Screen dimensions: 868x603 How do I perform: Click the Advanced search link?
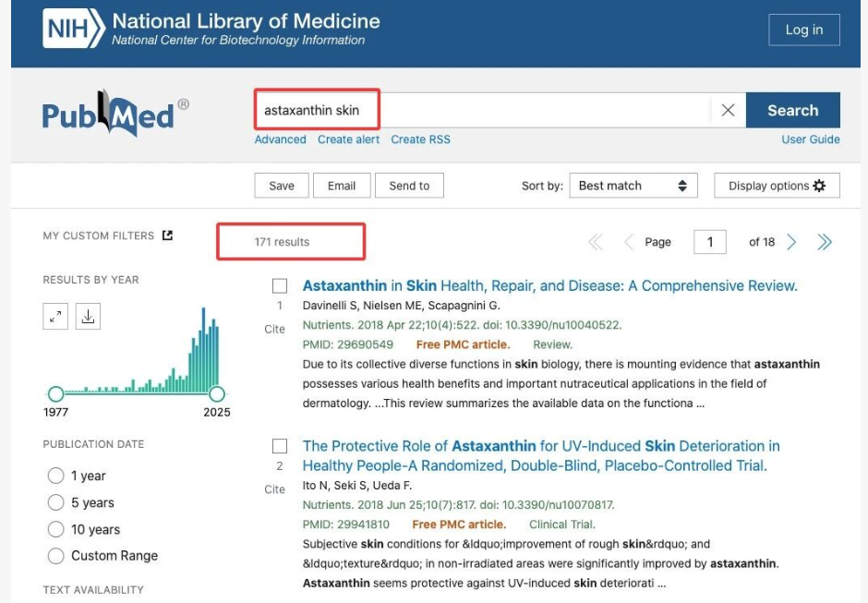(x=280, y=139)
